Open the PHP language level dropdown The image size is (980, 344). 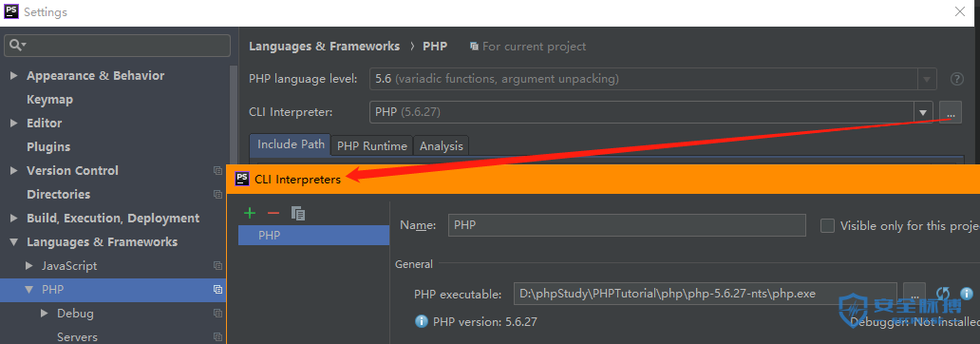926,80
